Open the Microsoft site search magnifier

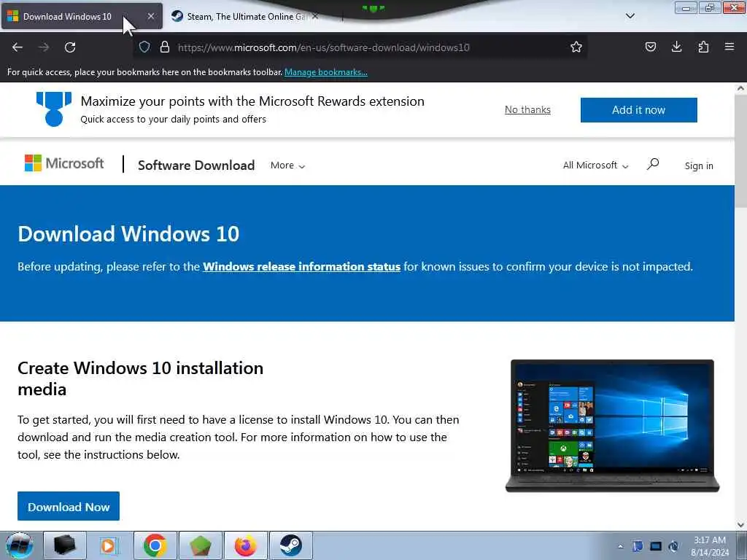point(653,165)
